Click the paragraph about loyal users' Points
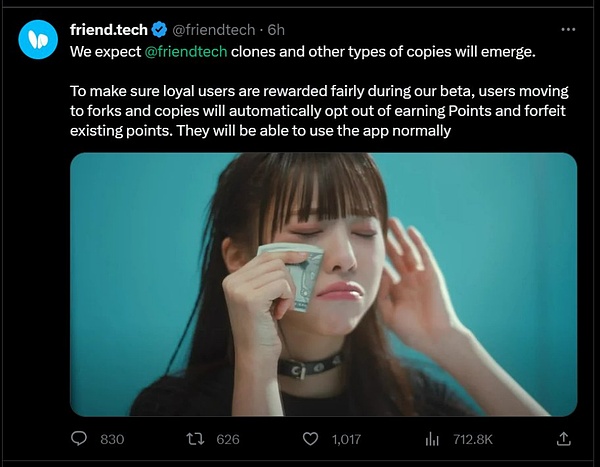This screenshot has width=600, height=467. pos(320,112)
